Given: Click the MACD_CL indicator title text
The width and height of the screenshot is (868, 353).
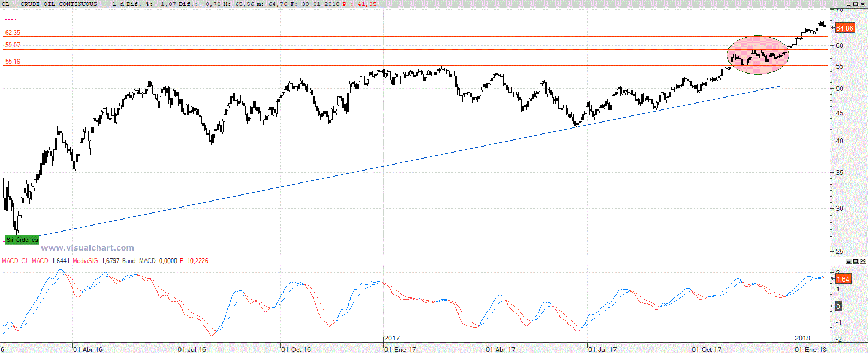Looking at the screenshot, I should point(15,261).
